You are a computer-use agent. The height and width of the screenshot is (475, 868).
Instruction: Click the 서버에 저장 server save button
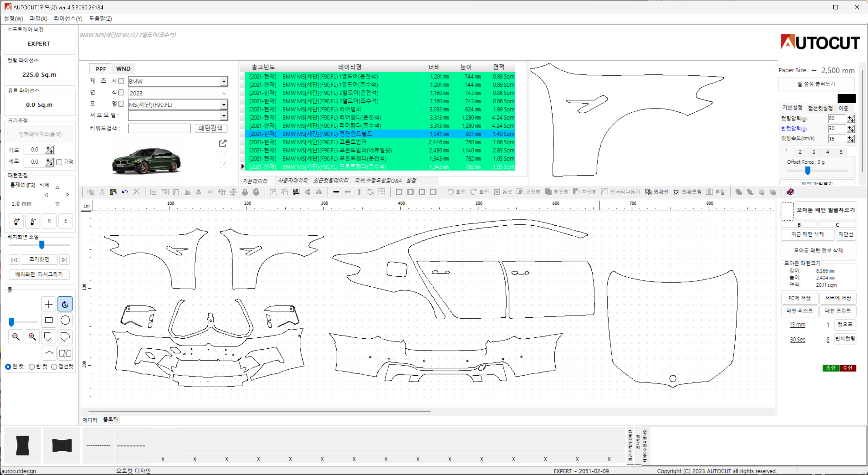pos(838,298)
